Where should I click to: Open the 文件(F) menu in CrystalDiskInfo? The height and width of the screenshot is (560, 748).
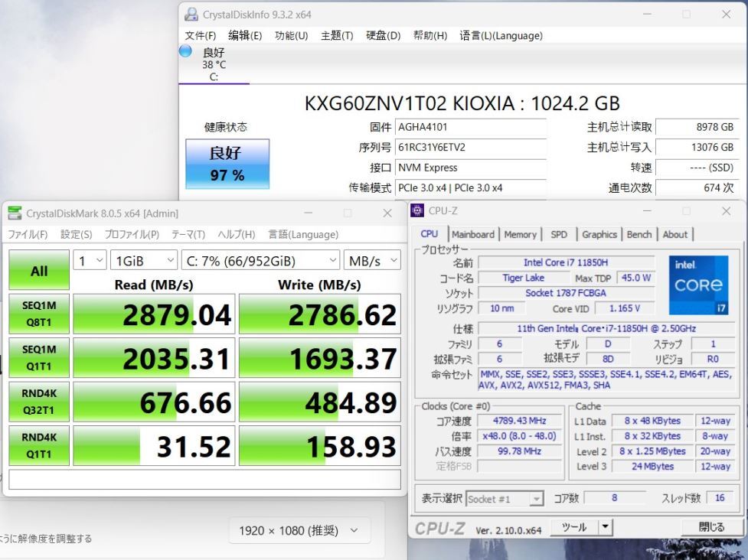click(201, 36)
